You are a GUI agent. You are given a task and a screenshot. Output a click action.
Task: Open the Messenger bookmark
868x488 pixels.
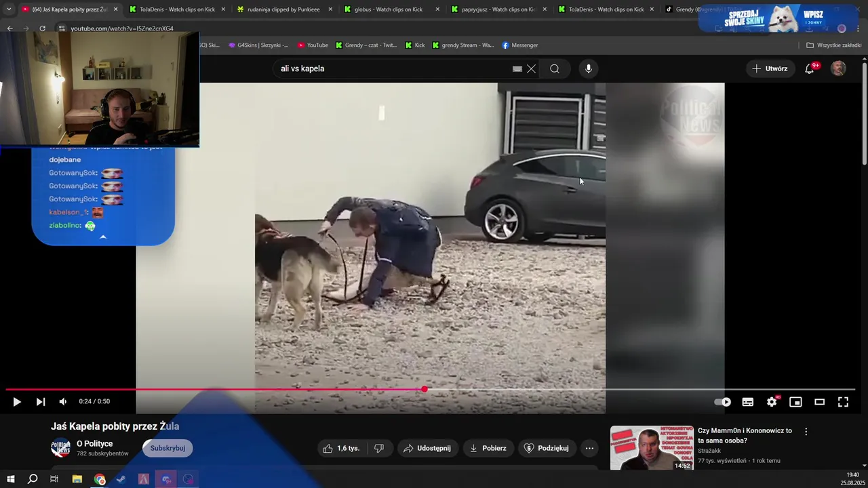520,45
